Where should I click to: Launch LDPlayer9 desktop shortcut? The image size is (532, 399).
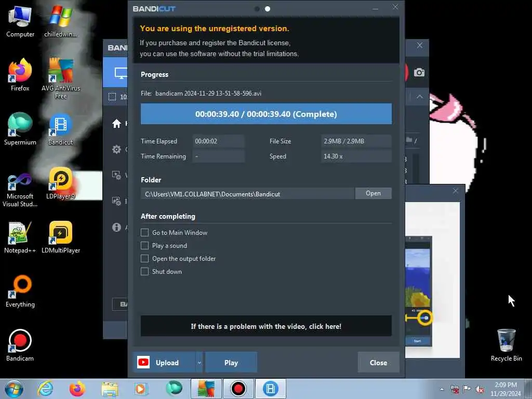pos(61,183)
